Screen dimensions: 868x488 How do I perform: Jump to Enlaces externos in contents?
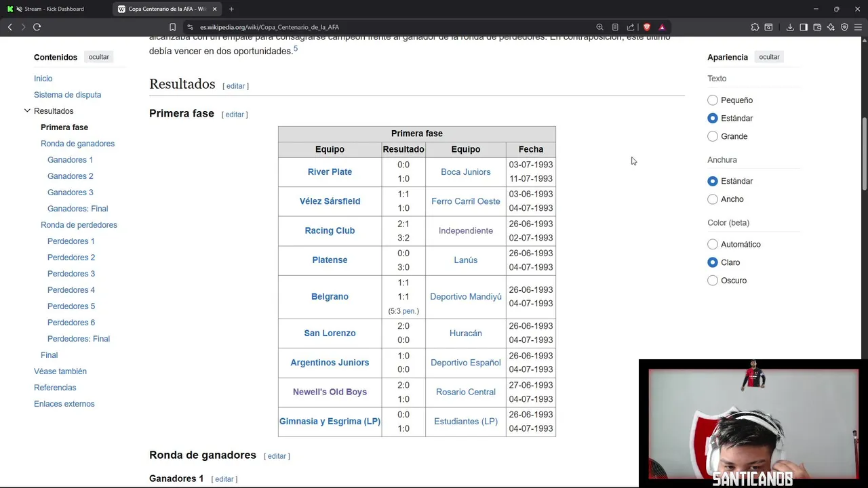pos(64,404)
